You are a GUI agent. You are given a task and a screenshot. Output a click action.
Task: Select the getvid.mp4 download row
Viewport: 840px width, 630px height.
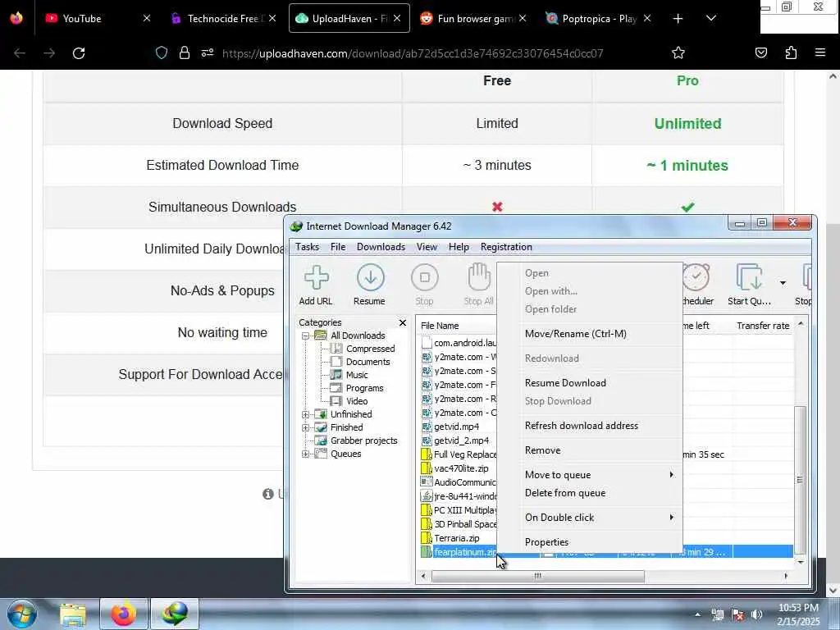tap(457, 427)
